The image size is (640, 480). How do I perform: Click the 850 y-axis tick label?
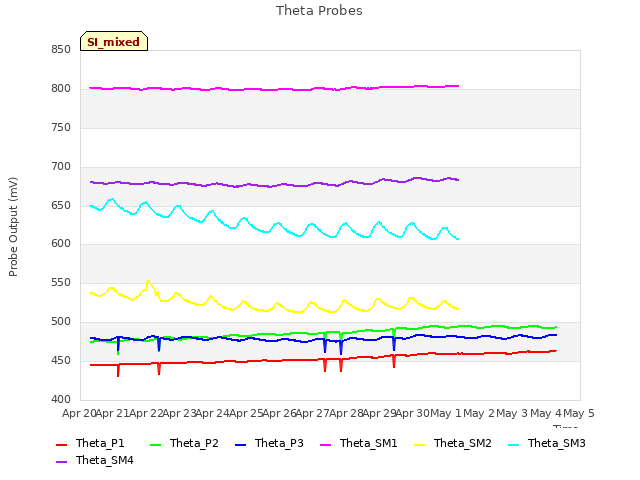(61, 50)
